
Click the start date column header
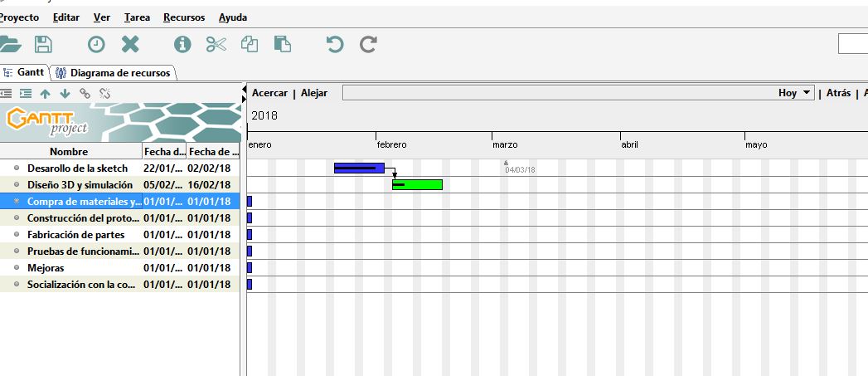click(164, 151)
